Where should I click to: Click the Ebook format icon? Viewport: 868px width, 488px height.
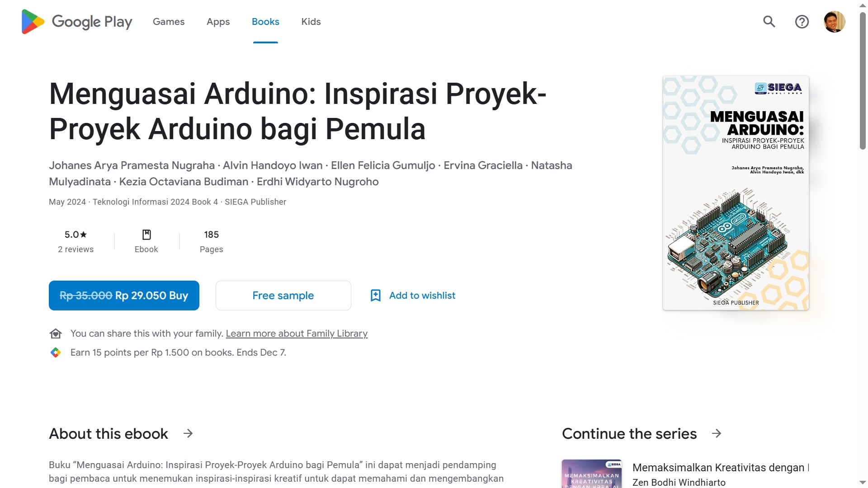coord(146,235)
